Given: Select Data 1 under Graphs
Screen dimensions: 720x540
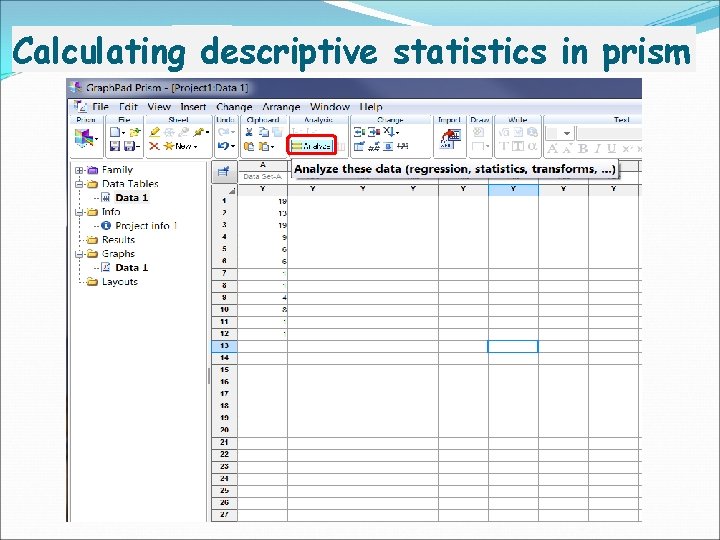Looking at the screenshot, I should click(132, 268).
